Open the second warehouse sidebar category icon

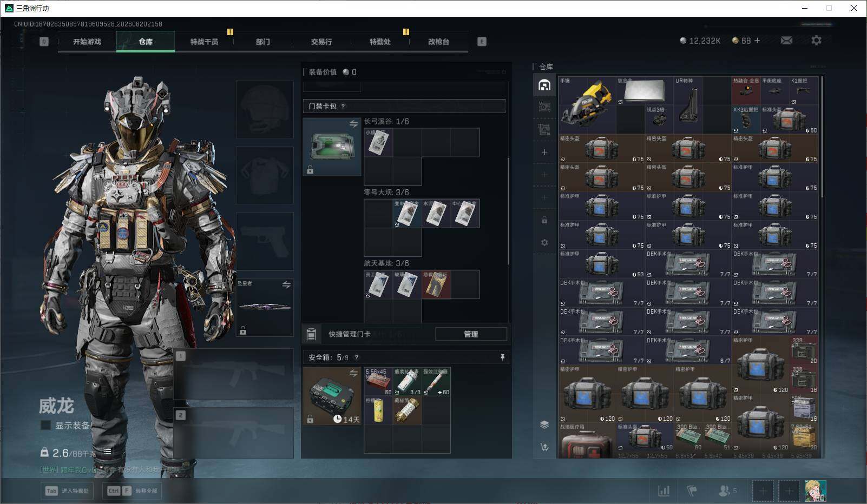(544, 107)
